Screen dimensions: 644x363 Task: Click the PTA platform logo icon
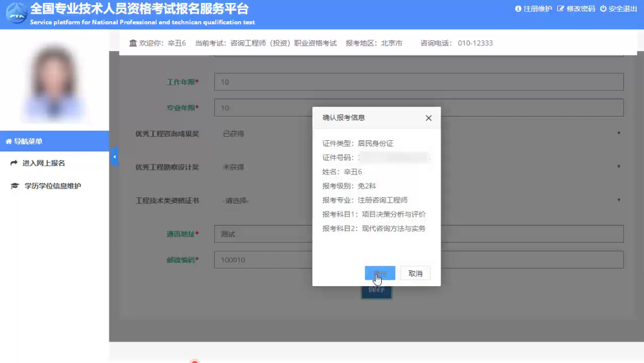tap(16, 14)
